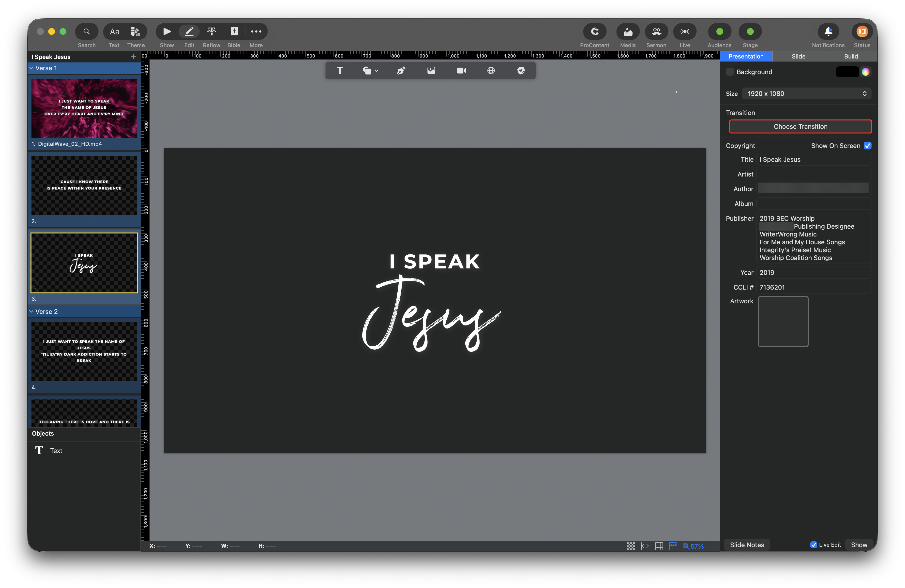Switch to the Slide tab
The height and width of the screenshot is (588, 905).
[x=798, y=56]
